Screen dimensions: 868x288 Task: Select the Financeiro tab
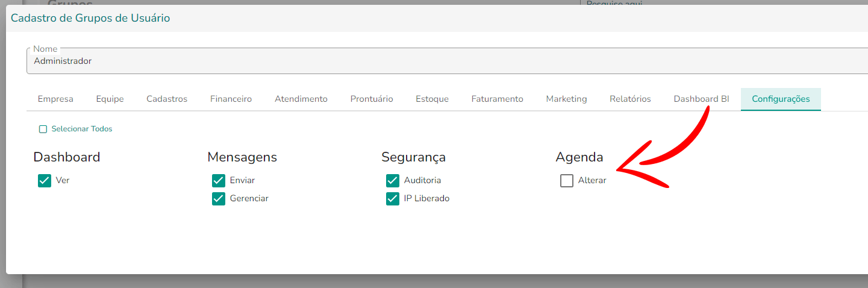tap(231, 99)
